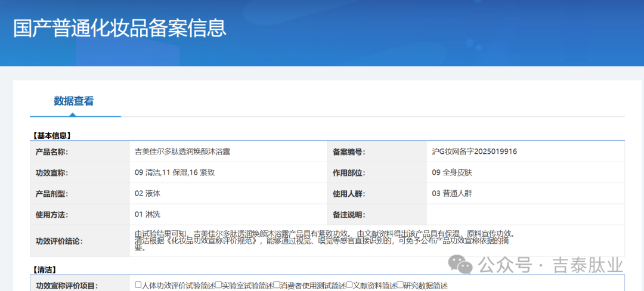Click the 备注说明 label cell
644x291 pixels.
(x=377, y=215)
